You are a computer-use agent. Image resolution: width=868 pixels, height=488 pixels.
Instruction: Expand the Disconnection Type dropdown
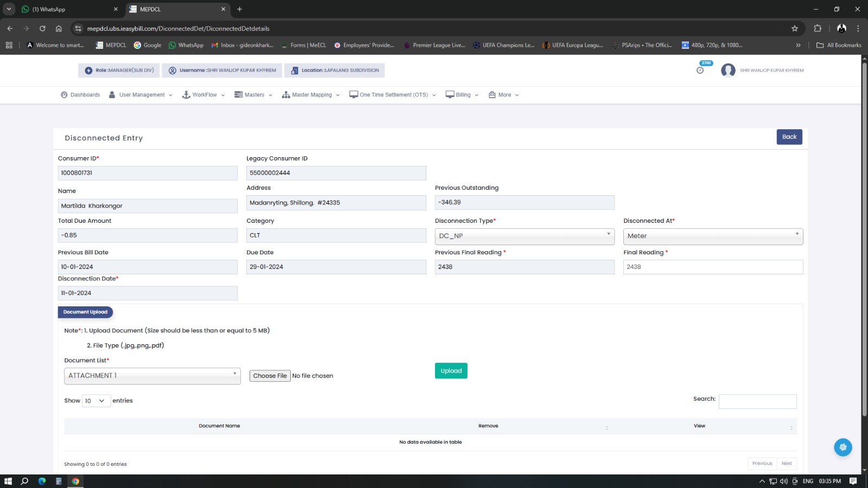(524, 236)
